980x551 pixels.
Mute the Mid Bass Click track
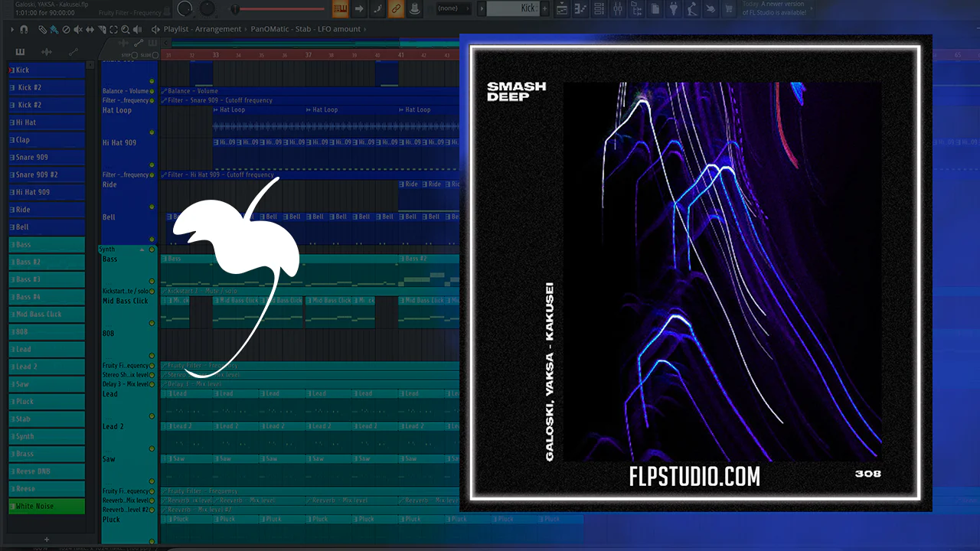(152, 323)
